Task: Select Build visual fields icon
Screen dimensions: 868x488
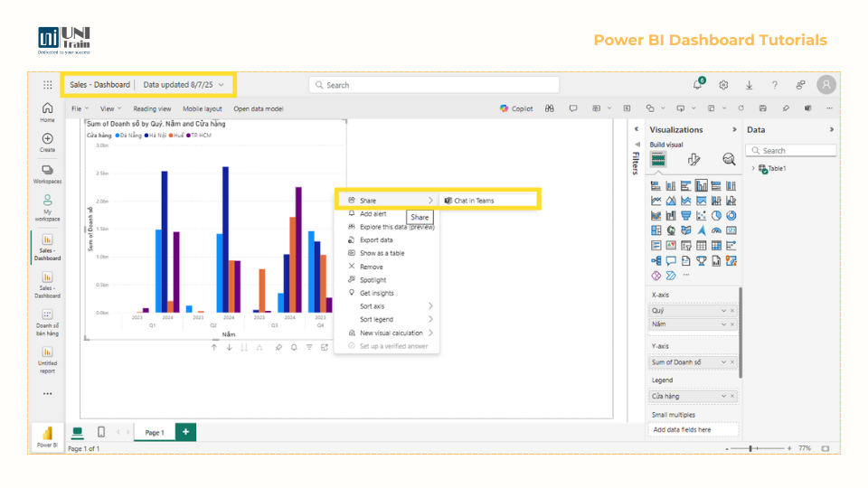Action: [658, 160]
